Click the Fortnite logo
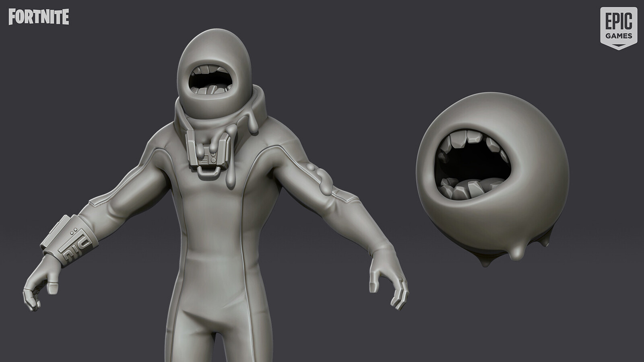This screenshot has height=362, width=644. (39, 17)
